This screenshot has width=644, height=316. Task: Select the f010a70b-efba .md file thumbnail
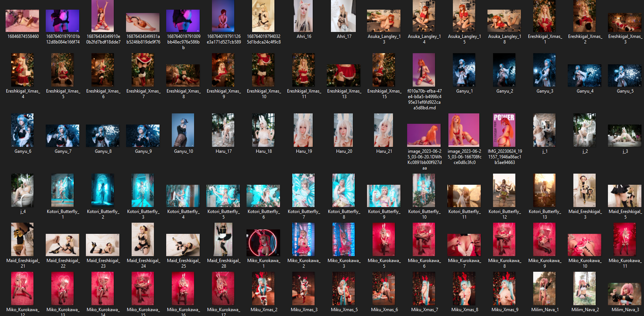click(x=424, y=70)
